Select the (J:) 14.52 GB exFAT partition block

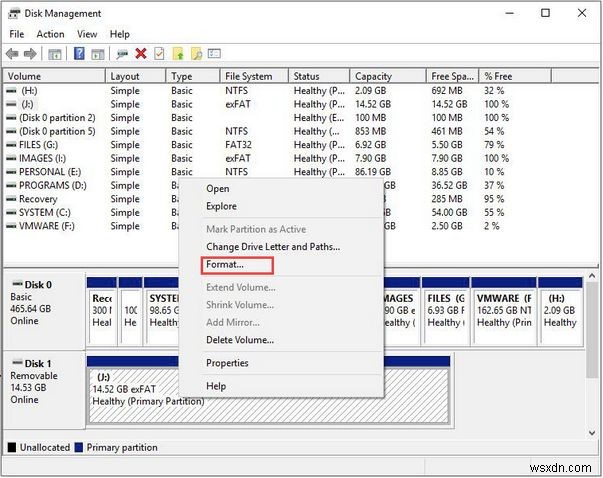tap(268, 390)
